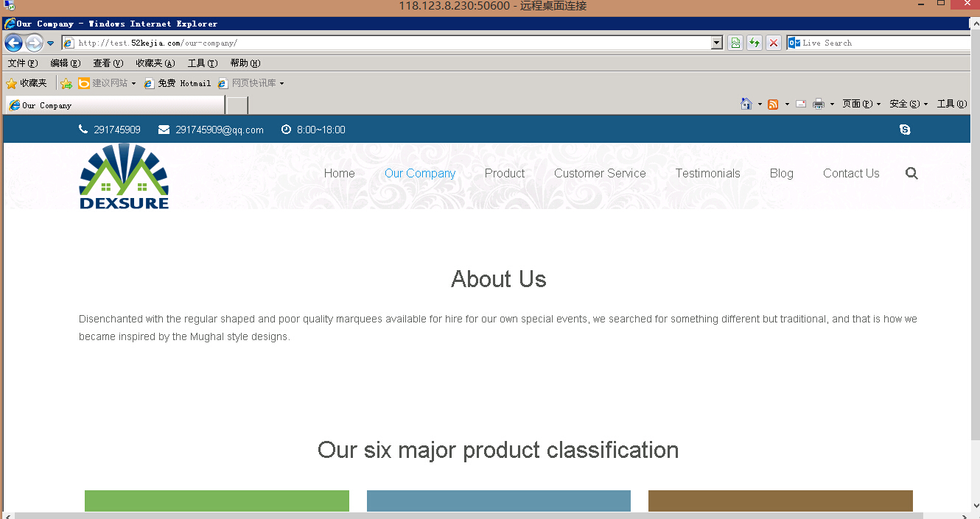
Task: Expand the address bar dropdown arrow
Action: (x=716, y=43)
